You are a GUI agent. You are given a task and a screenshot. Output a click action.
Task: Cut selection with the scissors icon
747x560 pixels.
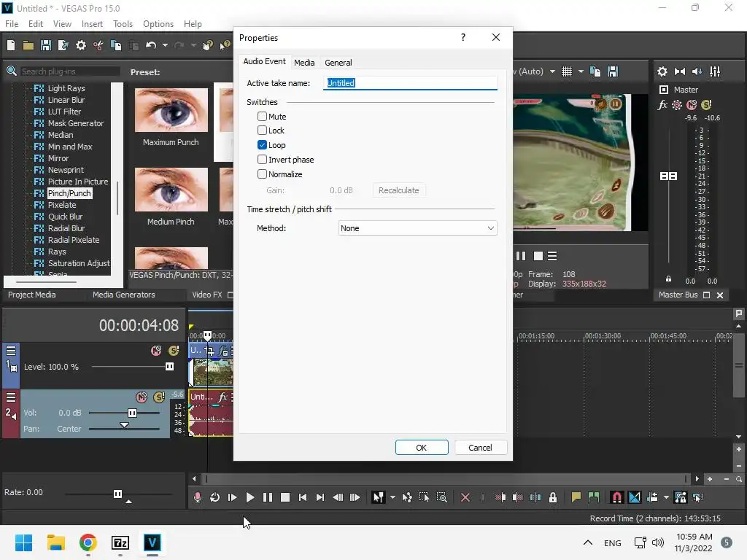tap(98, 45)
